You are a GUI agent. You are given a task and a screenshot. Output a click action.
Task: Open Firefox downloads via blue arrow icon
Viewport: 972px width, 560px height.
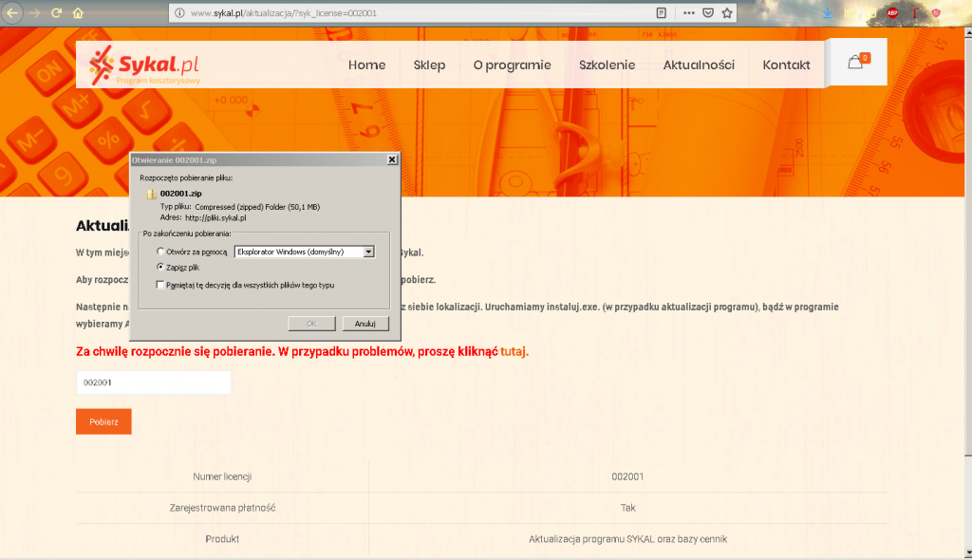[827, 12]
